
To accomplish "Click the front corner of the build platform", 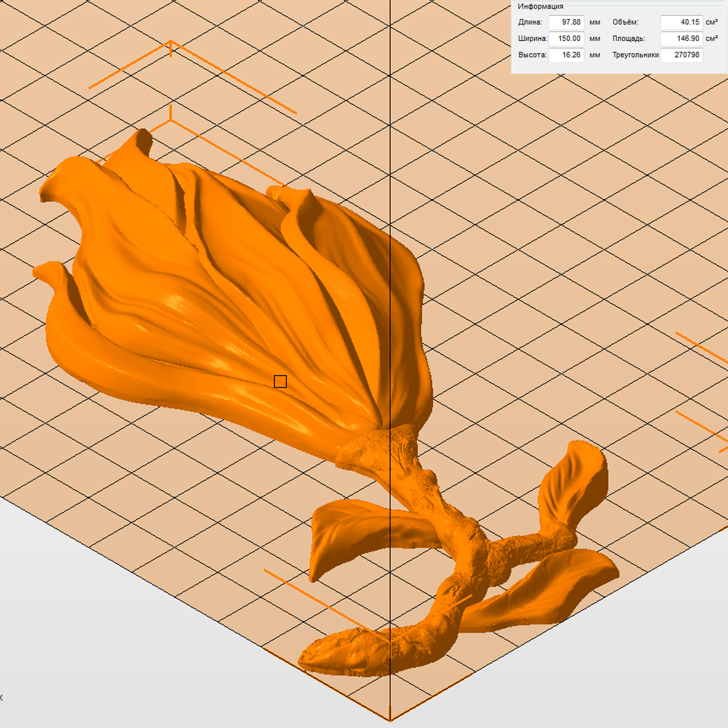I will pyautogui.click(x=390, y=719).
